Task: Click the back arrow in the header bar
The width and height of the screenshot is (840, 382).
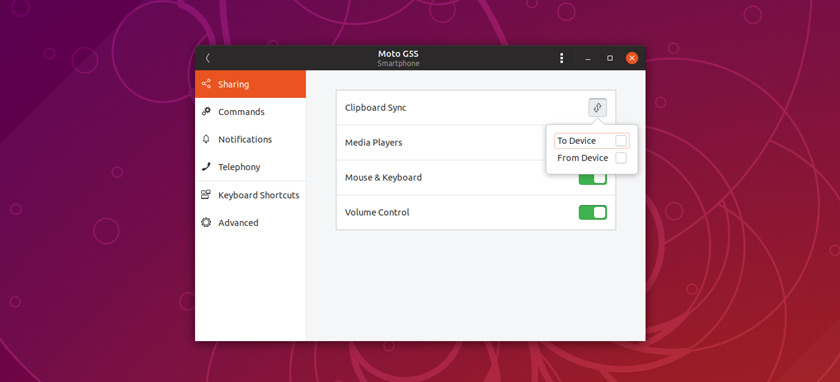Action: coord(208,58)
